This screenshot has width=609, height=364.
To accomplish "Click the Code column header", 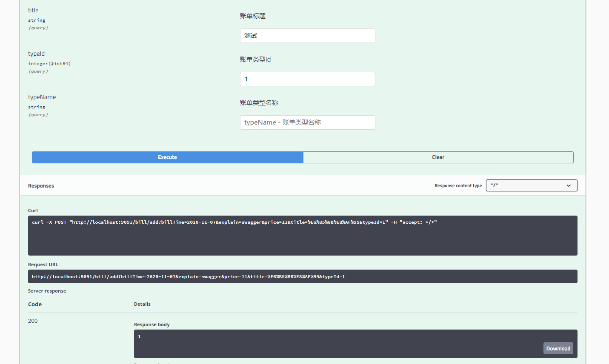I will tap(35, 304).
